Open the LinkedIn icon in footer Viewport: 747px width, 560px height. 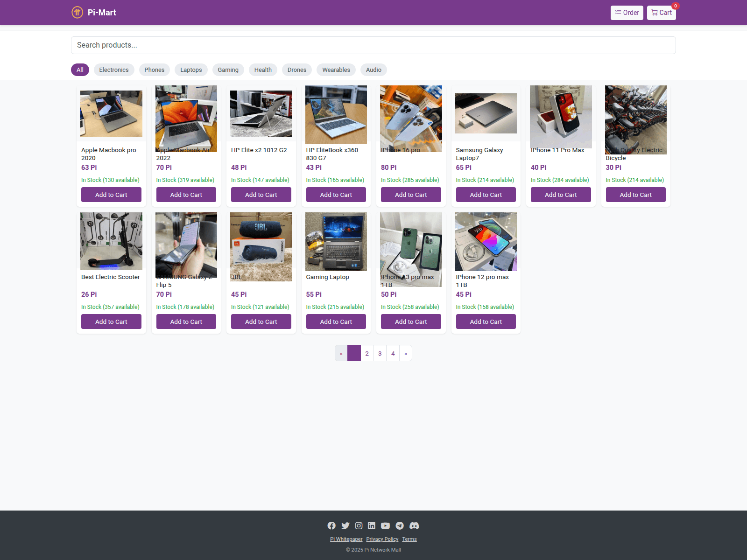click(x=372, y=525)
